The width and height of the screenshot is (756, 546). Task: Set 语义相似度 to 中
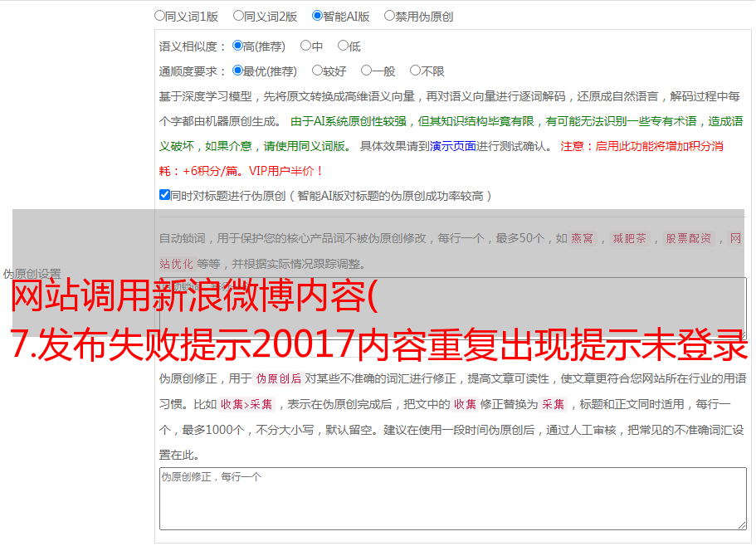coord(305,46)
